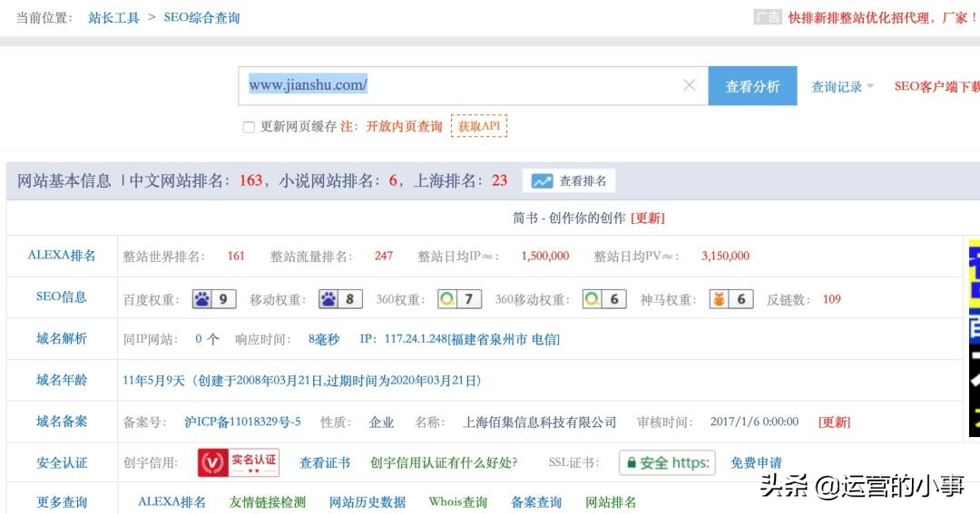
Task: Open the ICP record 沪ICP备11018329号-5
Action: point(242,422)
